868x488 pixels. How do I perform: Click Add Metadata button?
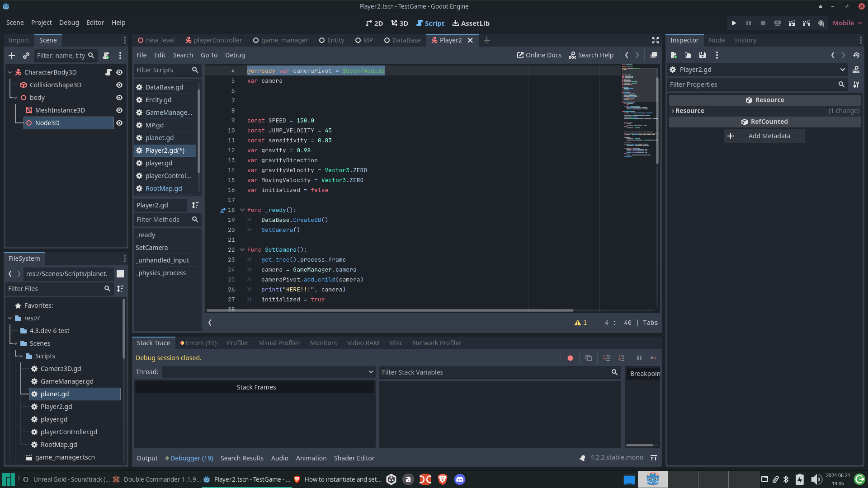tap(764, 136)
